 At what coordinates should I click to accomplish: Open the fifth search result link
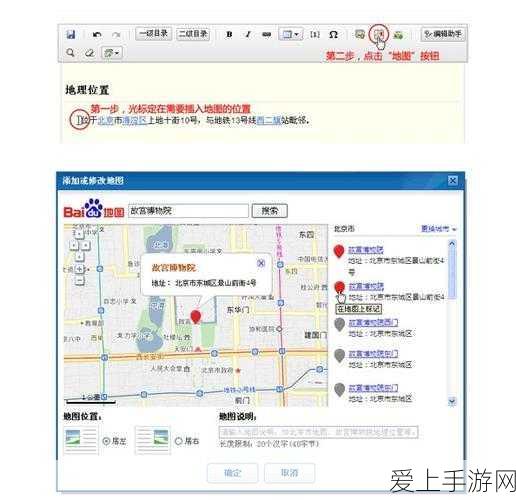[x=373, y=388]
